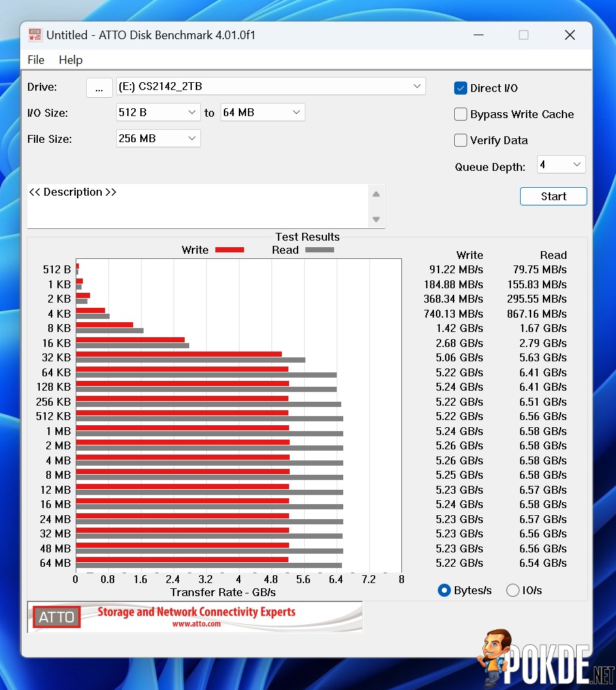Image resolution: width=616 pixels, height=690 pixels.
Task: Select the Bytes/s radio button
Action: pyautogui.click(x=444, y=591)
